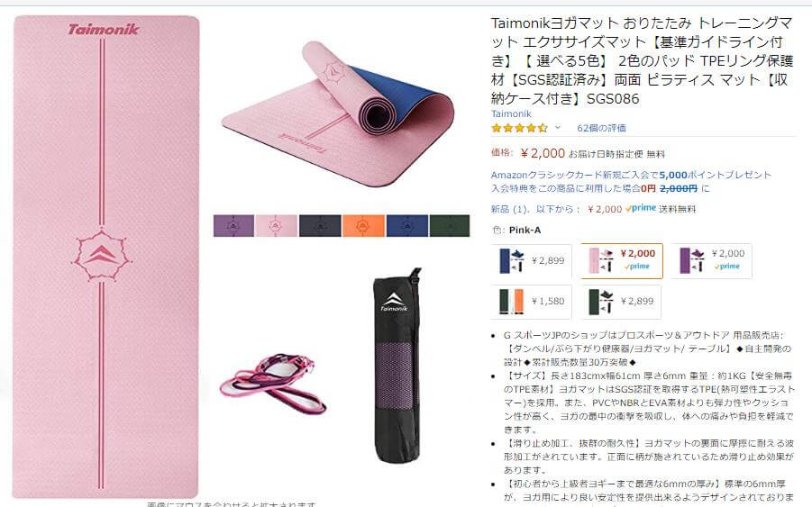Expand the rating breakdown chevron

[558, 127]
